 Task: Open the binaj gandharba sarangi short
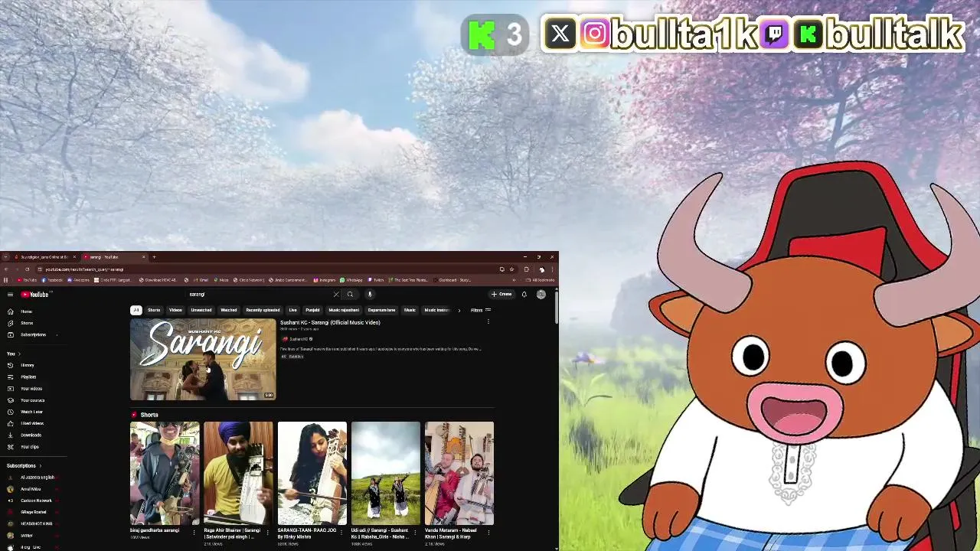coord(165,473)
